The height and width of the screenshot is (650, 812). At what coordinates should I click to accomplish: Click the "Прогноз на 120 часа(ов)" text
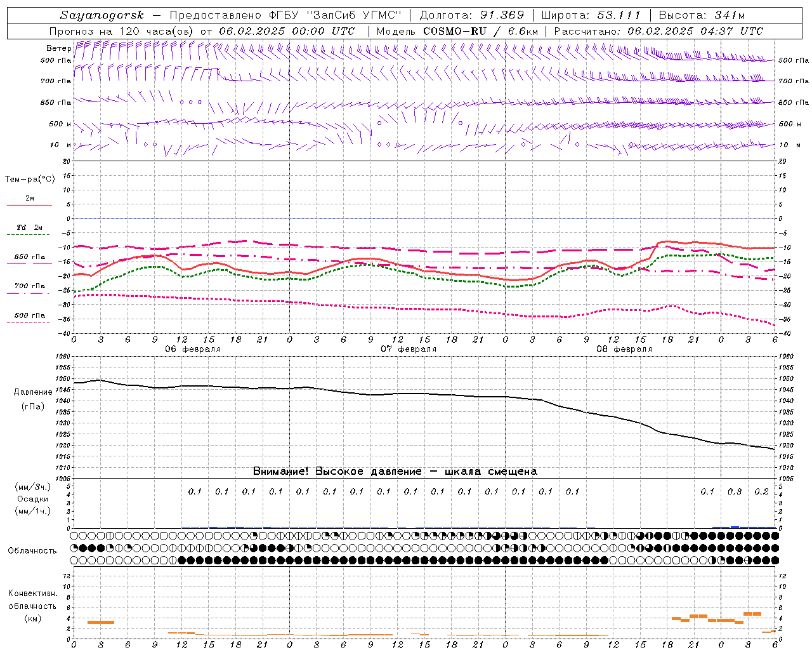[122, 31]
